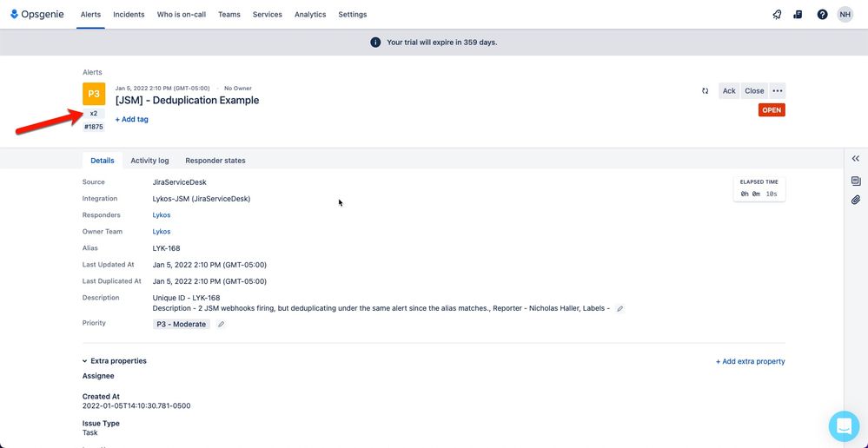868x448 pixels.
Task: Click the LYK-168 alias value
Action: click(167, 248)
